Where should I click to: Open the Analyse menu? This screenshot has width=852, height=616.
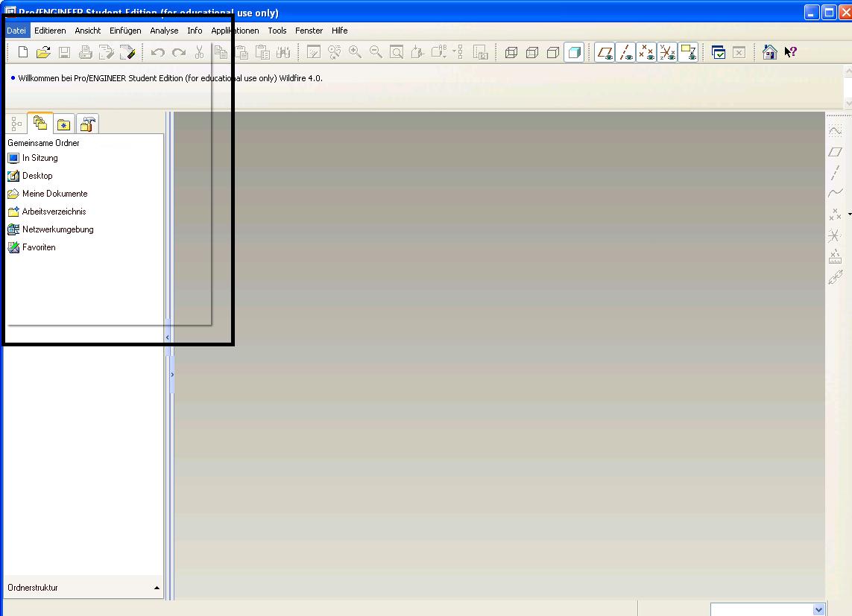164,31
